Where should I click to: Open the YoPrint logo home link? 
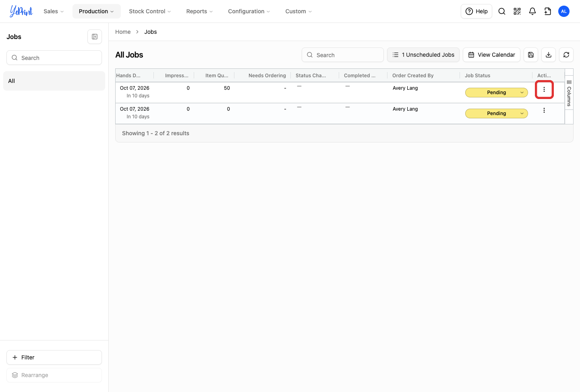click(21, 11)
